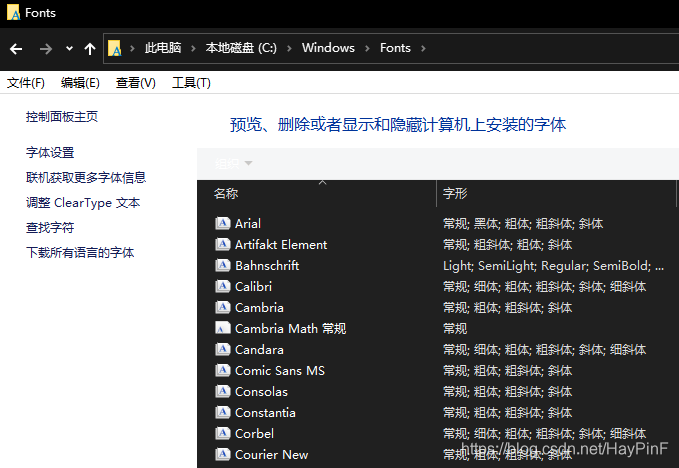Click Cambria Math's 常规 style cell
The width and height of the screenshot is (679, 468).
coord(455,329)
